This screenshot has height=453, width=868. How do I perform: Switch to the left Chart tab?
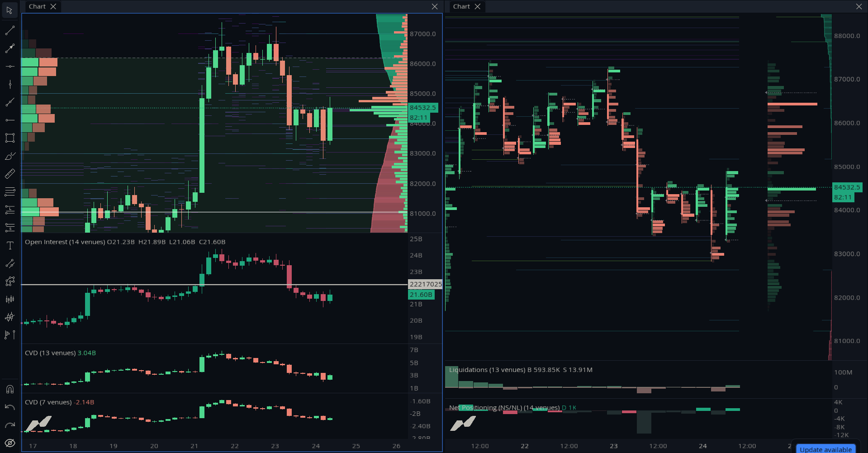[37, 6]
